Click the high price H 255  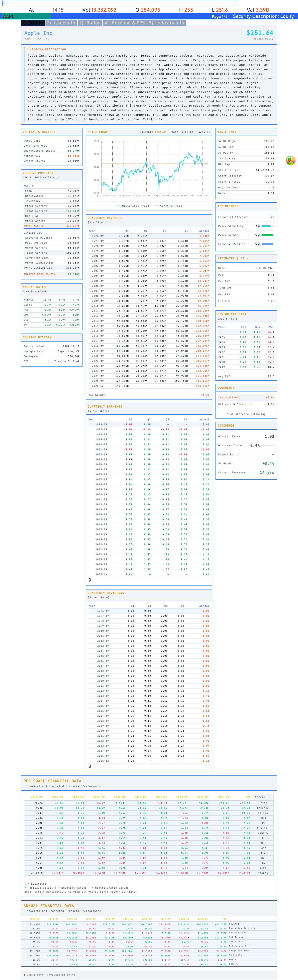tap(186, 10)
